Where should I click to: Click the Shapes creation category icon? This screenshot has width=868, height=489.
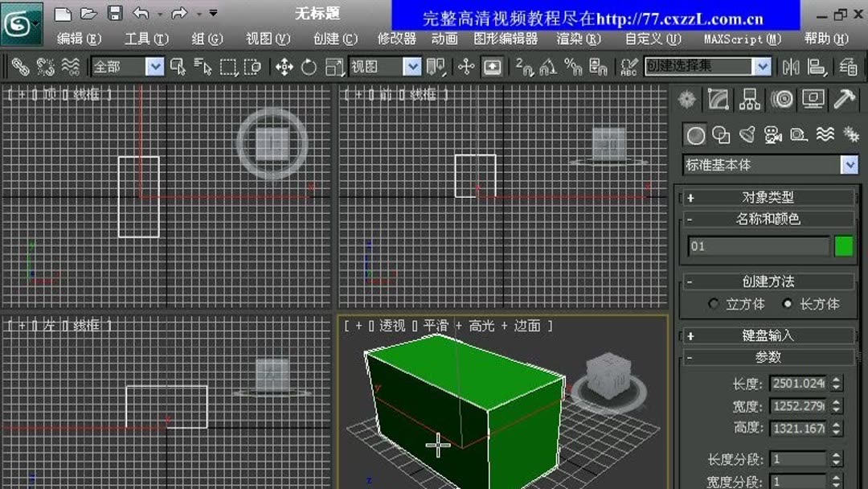[722, 135]
